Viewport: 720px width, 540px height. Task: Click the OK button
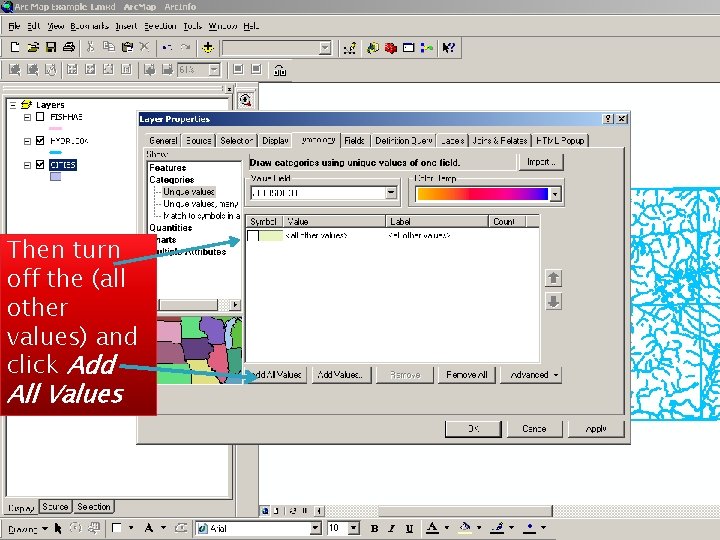pos(473,429)
